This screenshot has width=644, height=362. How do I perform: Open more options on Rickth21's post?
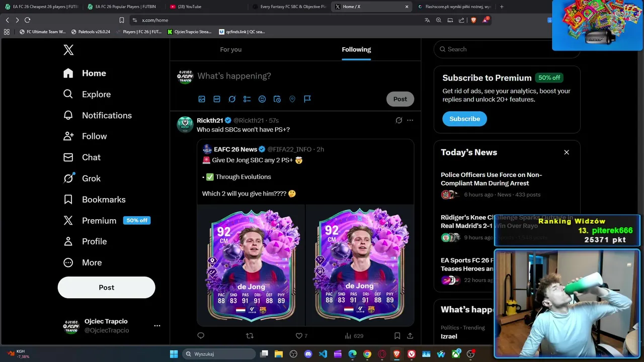[410, 120]
